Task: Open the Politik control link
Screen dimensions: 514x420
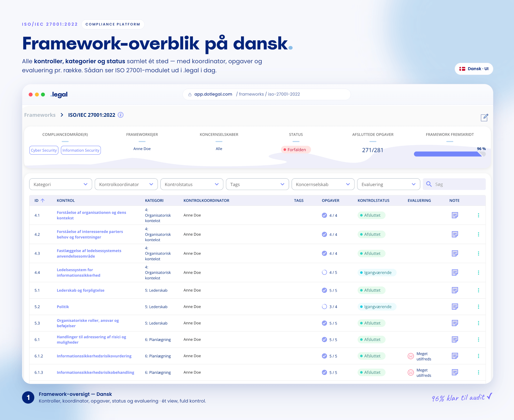Action: pos(63,306)
